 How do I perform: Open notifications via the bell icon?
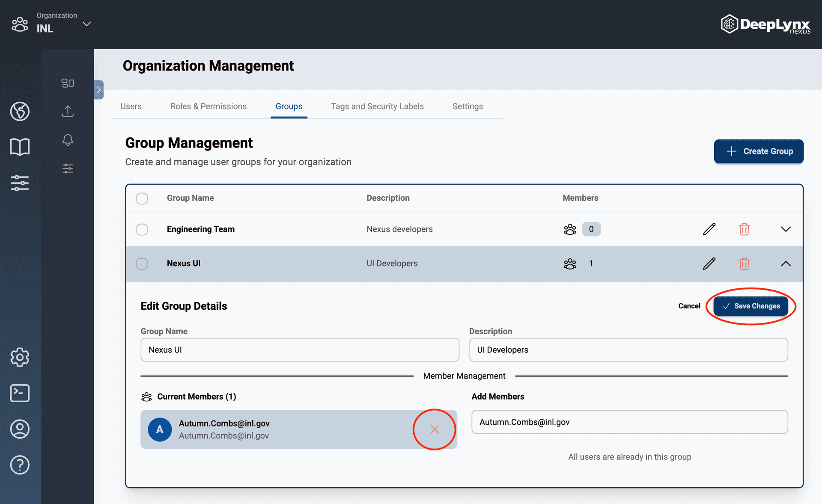click(67, 140)
